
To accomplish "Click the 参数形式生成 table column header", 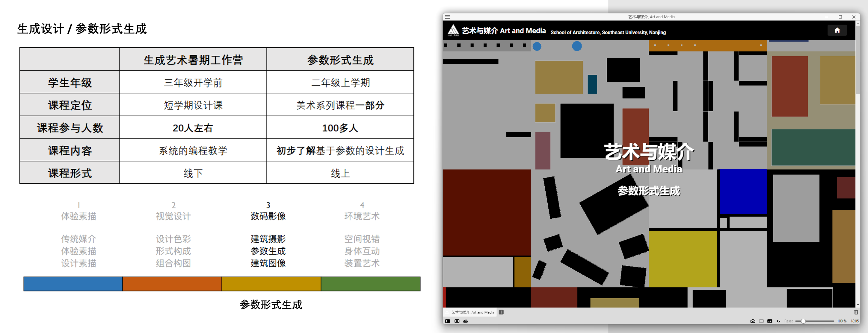I will (x=340, y=60).
